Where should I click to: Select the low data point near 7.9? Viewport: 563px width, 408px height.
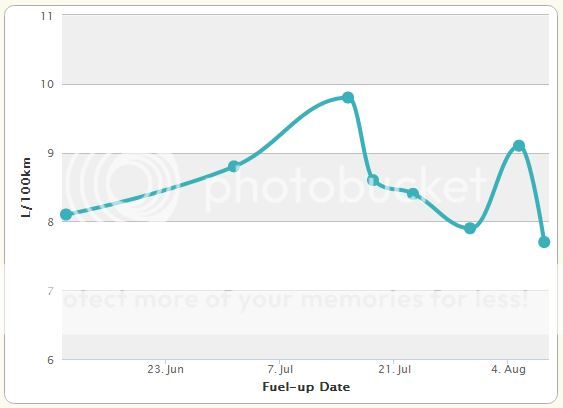tap(470, 228)
